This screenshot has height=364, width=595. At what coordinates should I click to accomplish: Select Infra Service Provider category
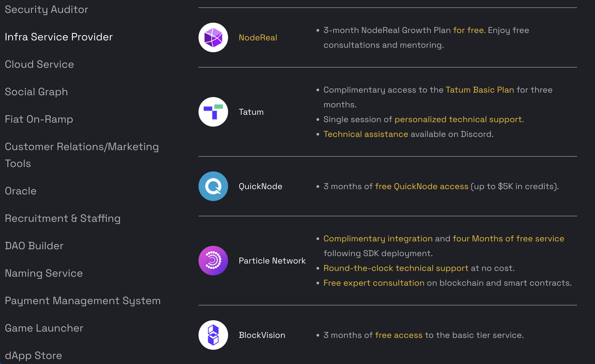pyautogui.click(x=59, y=37)
